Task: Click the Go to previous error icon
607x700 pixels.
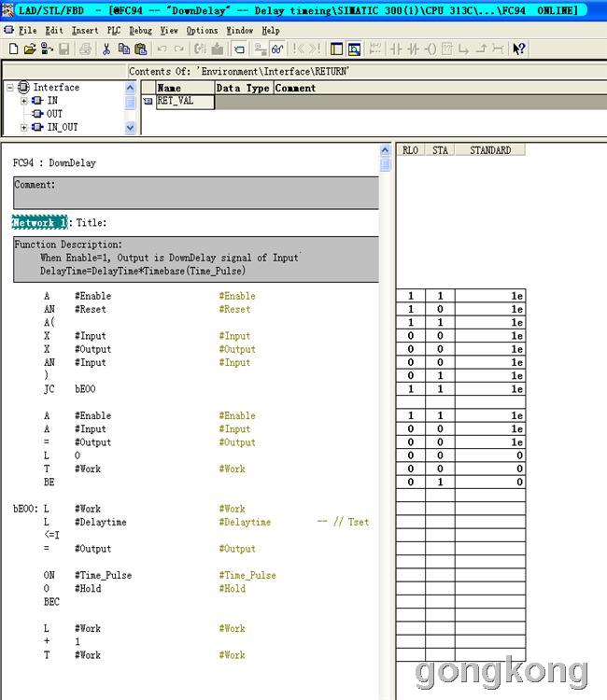Action: [298, 49]
